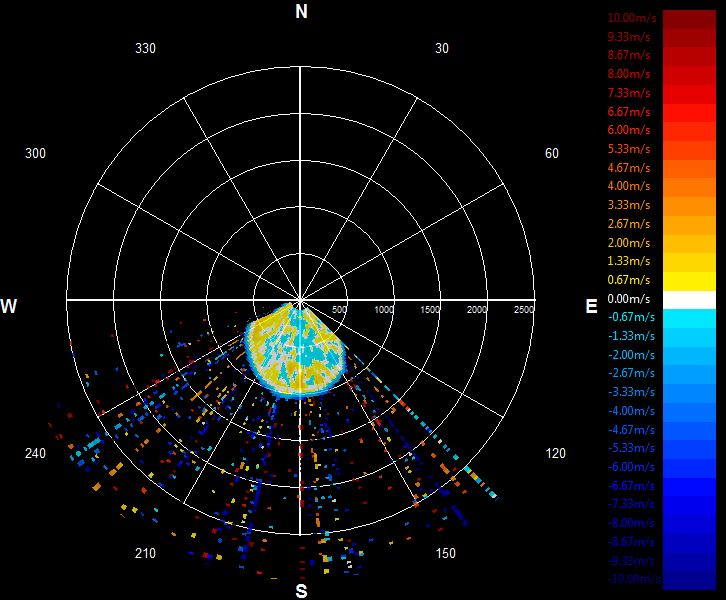Click the 7.33m/s legend label

tap(629, 93)
